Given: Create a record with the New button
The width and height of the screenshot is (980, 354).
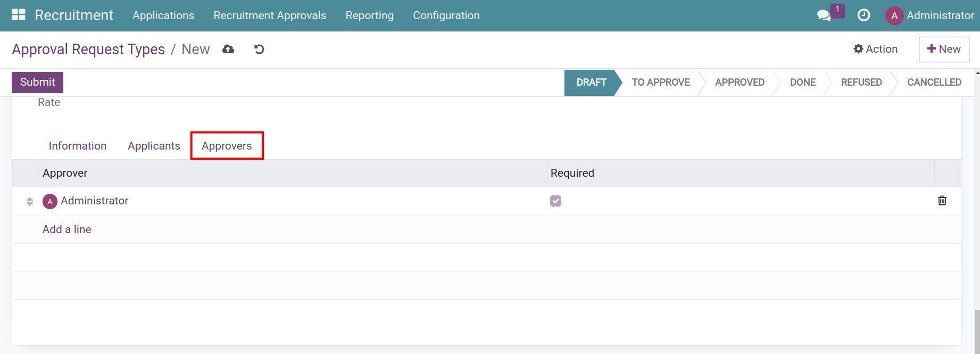Looking at the screenshot, I should click(944, 49).
